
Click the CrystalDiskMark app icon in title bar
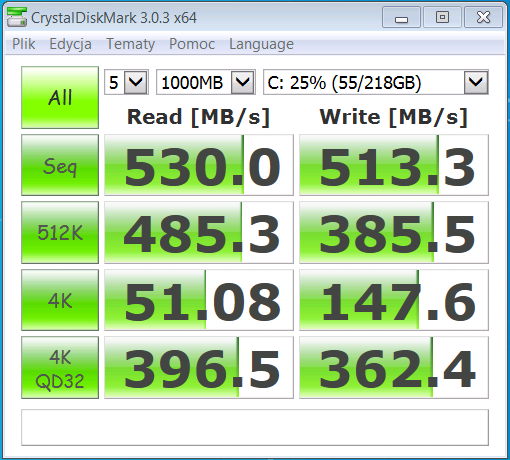click(x=17, y=17)
